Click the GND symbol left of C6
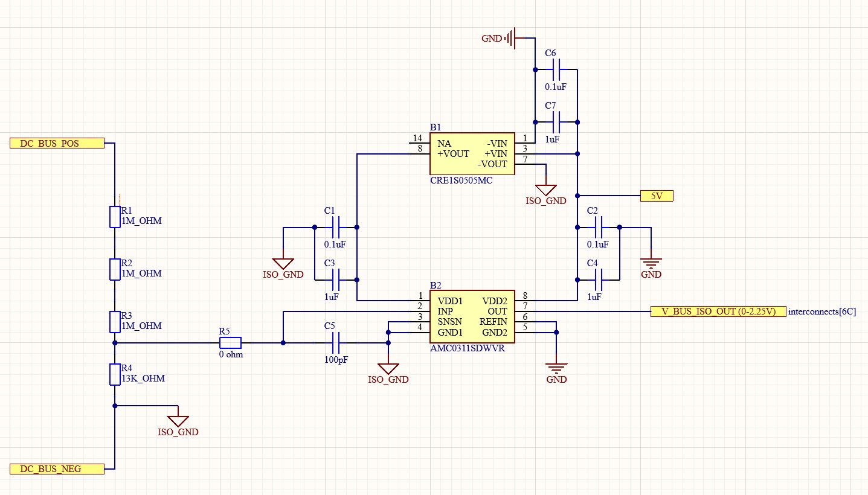Screen dimensions: 868x495 [510, 38]
